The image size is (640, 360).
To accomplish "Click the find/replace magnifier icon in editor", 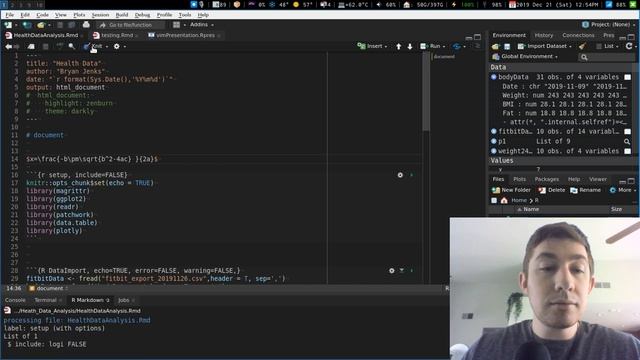I will pyautogui.click(x=72, y=47).
